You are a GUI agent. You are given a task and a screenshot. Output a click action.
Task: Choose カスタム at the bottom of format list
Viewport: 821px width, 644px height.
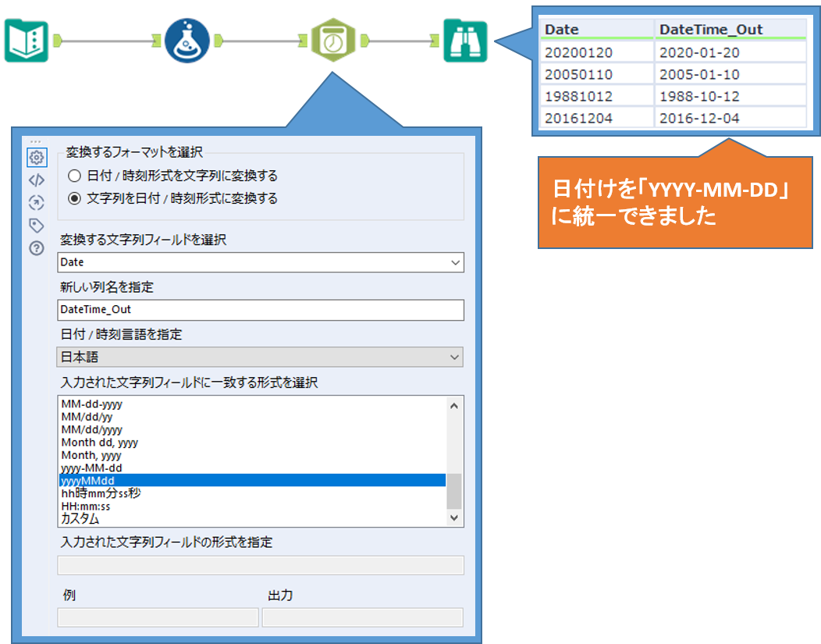click(82, 518)
